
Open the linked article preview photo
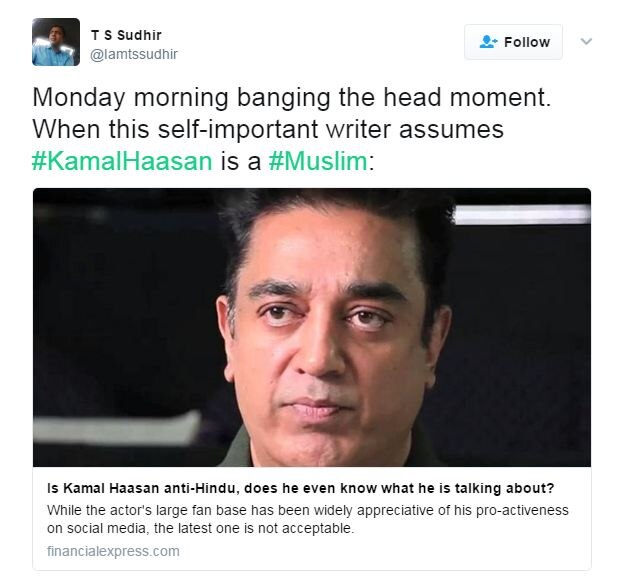(x=312, y=327)
